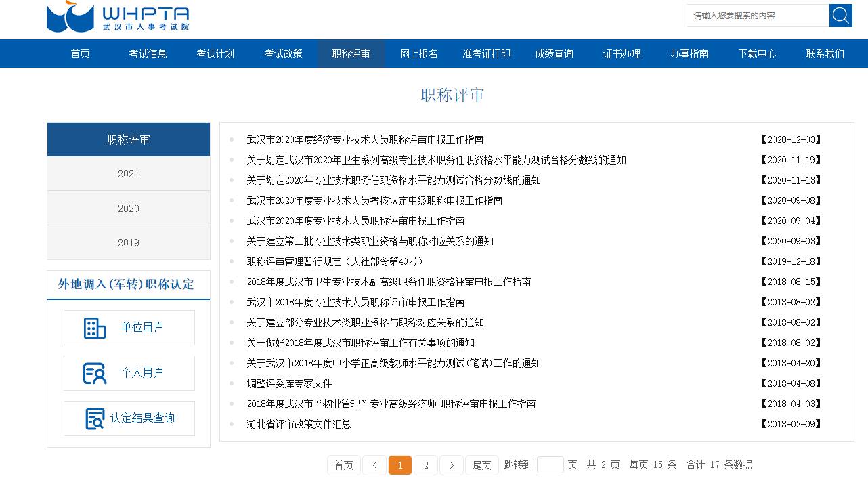Screen dimensions: 868x495
Task: Open 关于划定武汉市2020年卫生系列高级 notice
Action: (x=436, y=160)
